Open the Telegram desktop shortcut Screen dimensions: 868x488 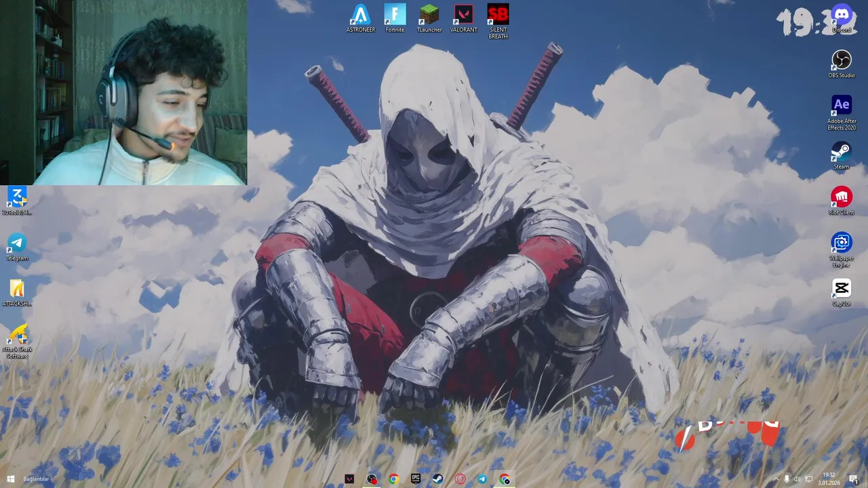pyautogui.click(x=17, y=246)
